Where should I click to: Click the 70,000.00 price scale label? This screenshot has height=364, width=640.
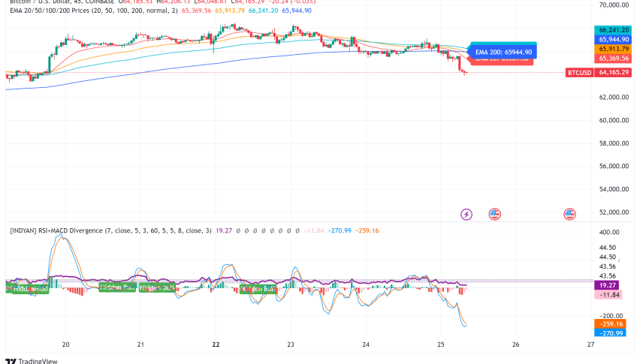click(614, 5)
